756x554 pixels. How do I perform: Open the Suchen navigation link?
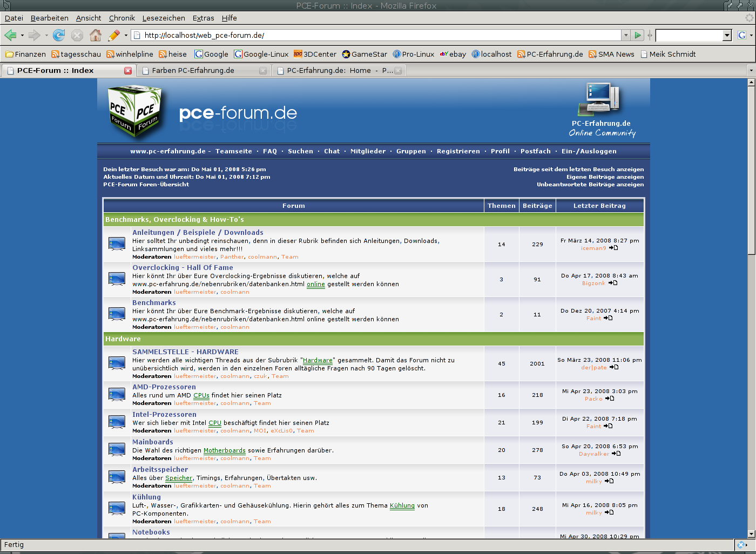pyautogui.click(x=300, y=152)
